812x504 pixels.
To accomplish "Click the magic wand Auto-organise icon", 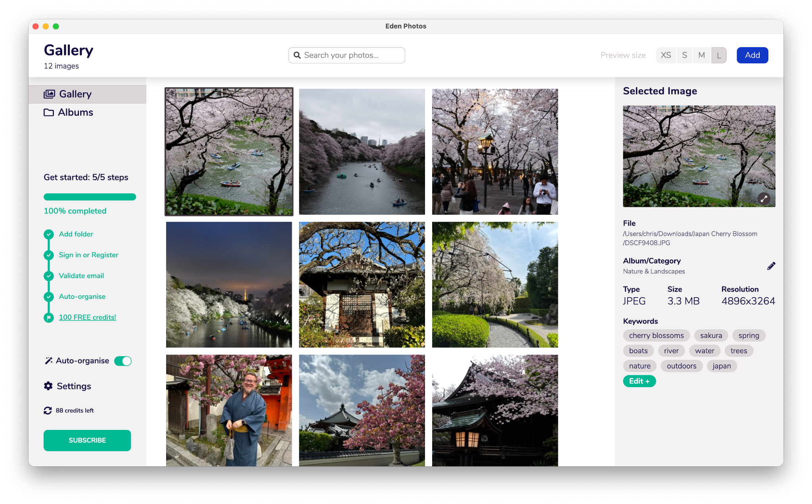I will (x=48, y=361).
